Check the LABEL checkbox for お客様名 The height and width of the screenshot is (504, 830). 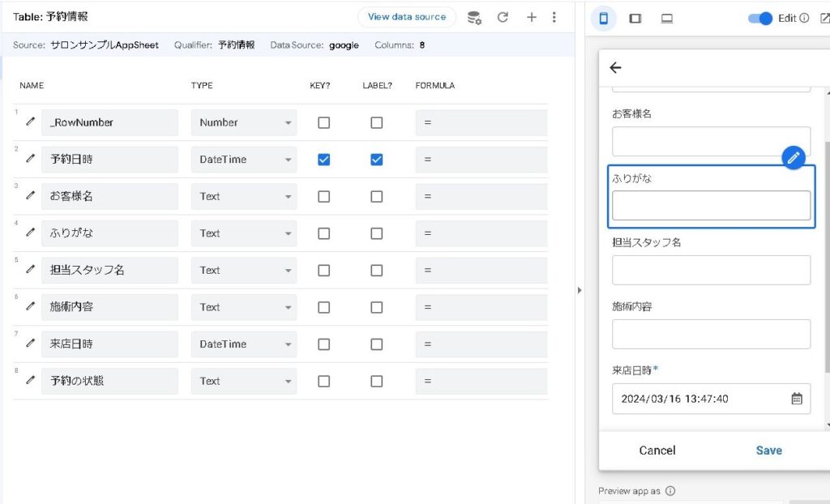click(x=376, y=196)
